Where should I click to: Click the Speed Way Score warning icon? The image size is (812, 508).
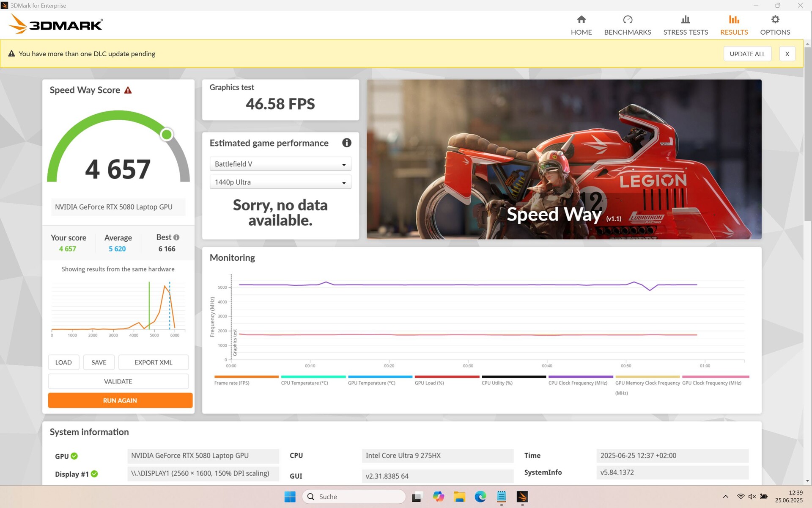coord(128,90)
